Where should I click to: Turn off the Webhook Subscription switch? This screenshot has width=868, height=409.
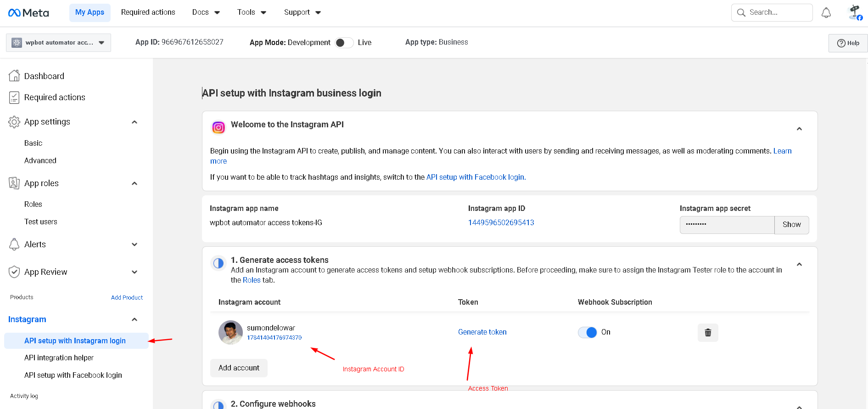(587, 332)
